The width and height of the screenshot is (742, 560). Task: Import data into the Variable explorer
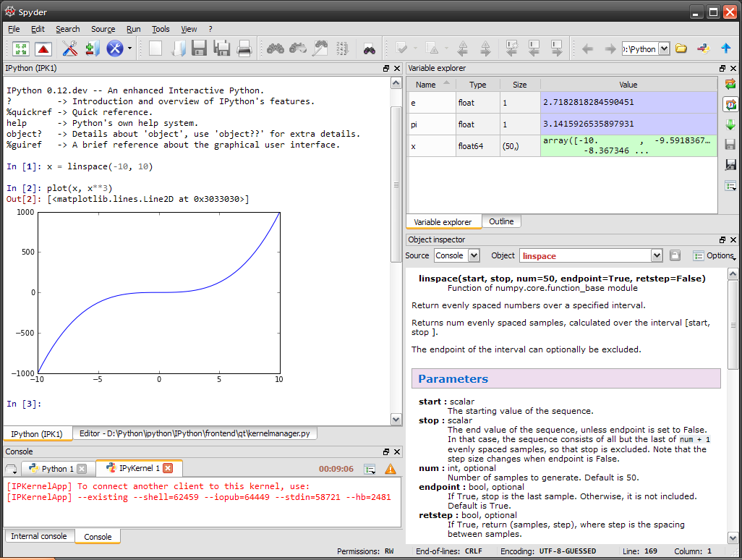(x=730, y=124)
